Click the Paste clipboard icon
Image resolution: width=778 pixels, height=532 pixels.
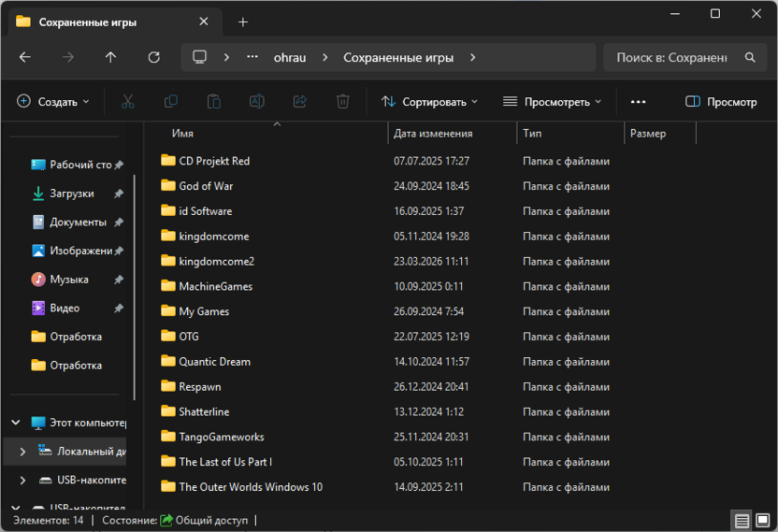point(214,102)
